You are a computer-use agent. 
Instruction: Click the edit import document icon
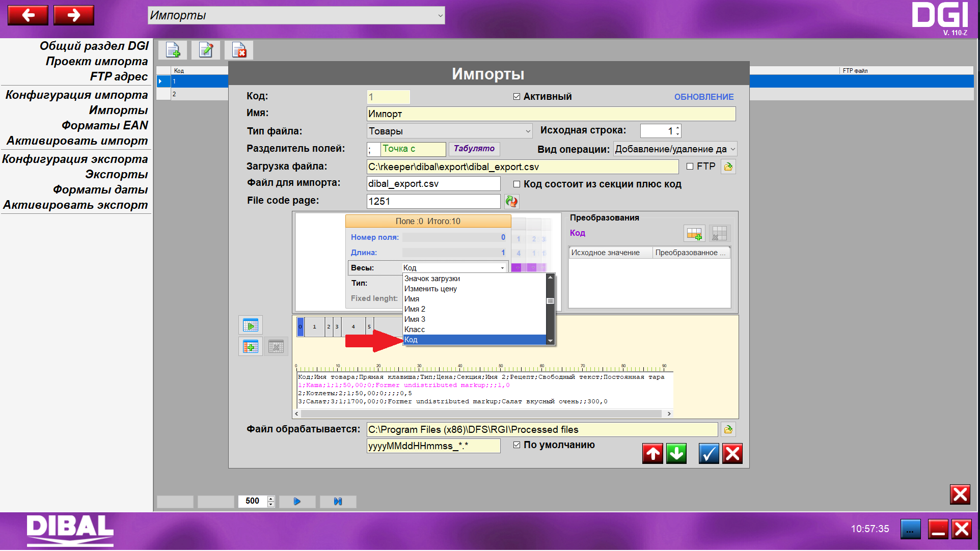point(206,50)
